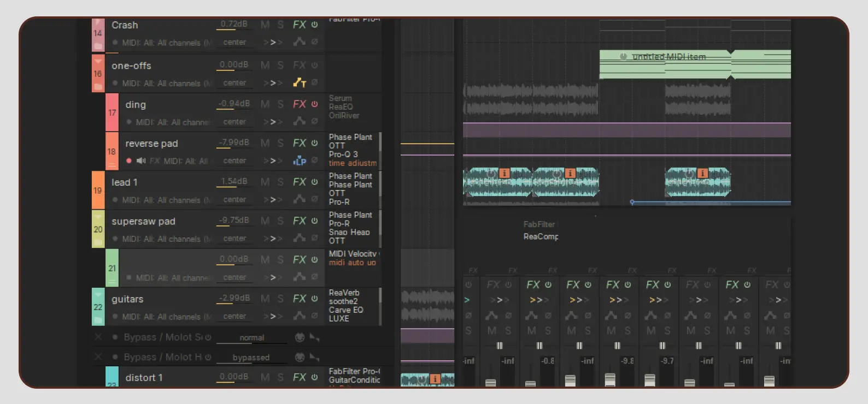Viewport: 868px width, 404px height.
Task: Open FX chain of the reverse pad track
Action: [300, 142]
